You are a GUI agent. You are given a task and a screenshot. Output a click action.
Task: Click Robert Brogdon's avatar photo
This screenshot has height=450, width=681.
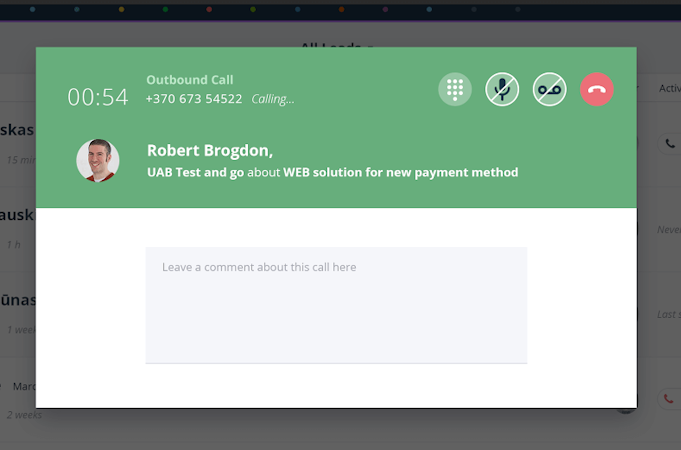(x=98, y=161)
